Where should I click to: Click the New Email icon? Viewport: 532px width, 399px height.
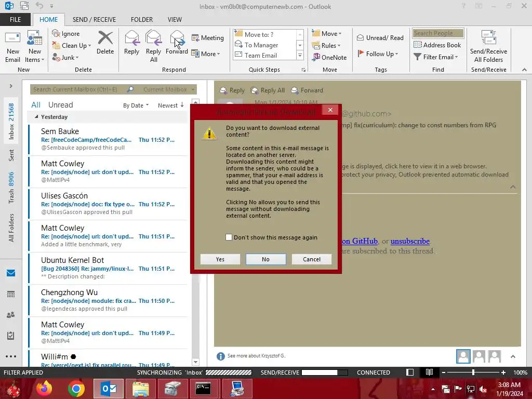(x=13, y=47)
